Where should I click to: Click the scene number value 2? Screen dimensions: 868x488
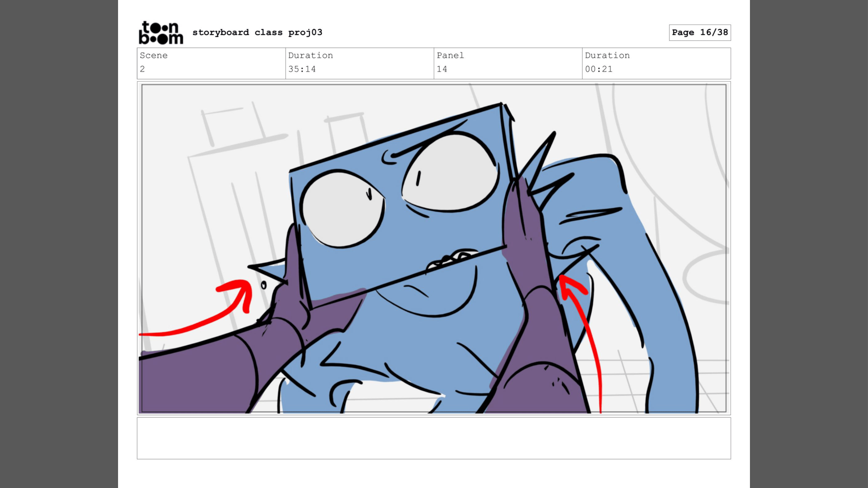tap(142, 69)
